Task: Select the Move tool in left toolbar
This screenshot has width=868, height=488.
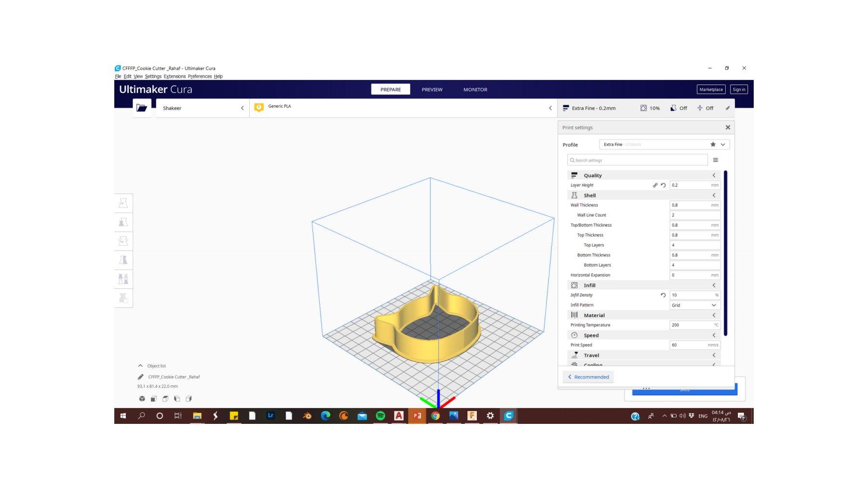Action: pos(123,203)
